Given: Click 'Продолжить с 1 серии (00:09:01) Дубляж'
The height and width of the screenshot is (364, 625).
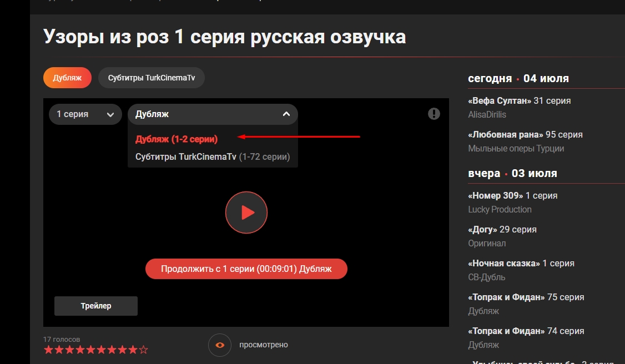Looking at the screenshot, I should (246, 269).
